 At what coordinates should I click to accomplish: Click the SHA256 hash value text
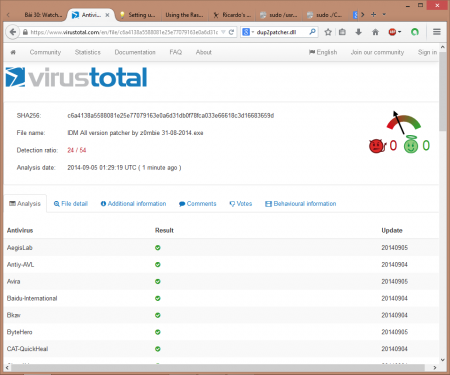pos(171,116)
